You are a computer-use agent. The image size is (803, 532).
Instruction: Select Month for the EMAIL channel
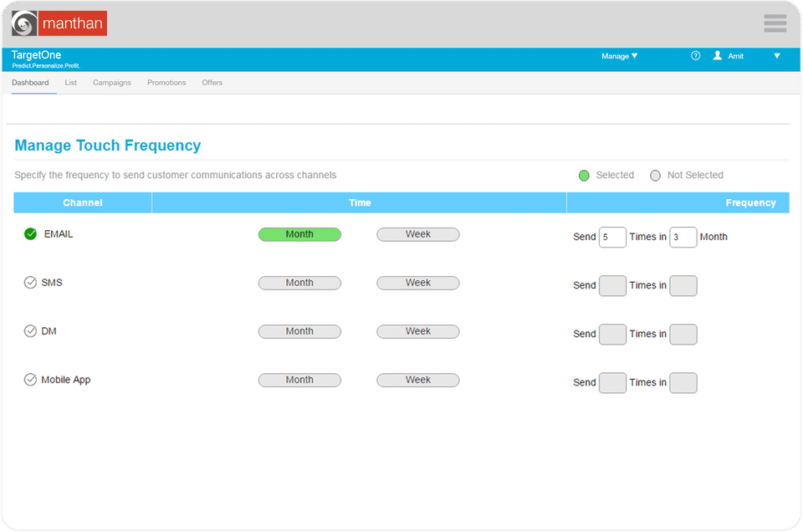point(299,234)
